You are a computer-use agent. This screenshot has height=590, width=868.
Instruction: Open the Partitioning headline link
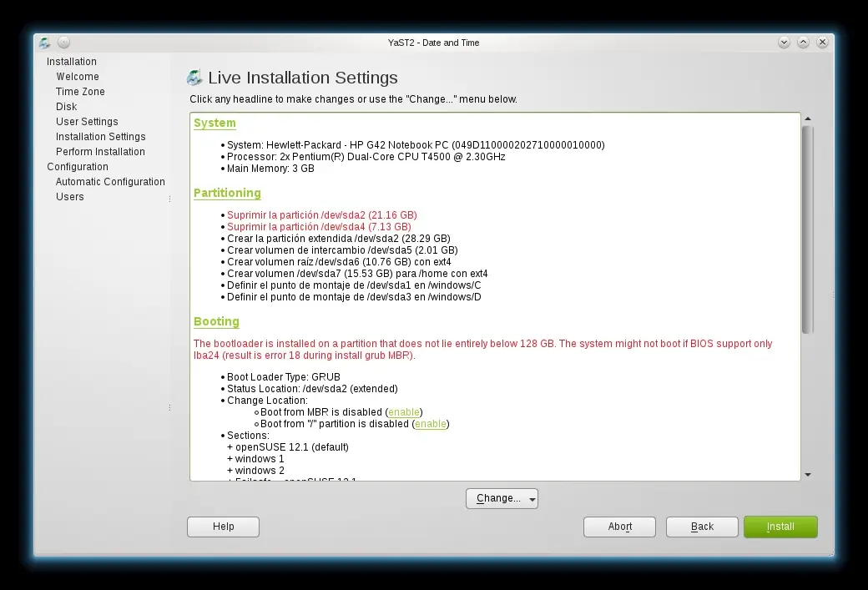click(x=227, y=193)
